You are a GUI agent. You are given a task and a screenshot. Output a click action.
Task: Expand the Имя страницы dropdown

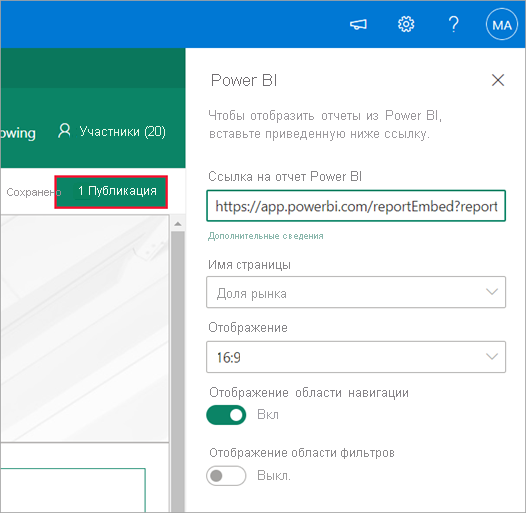356,292
